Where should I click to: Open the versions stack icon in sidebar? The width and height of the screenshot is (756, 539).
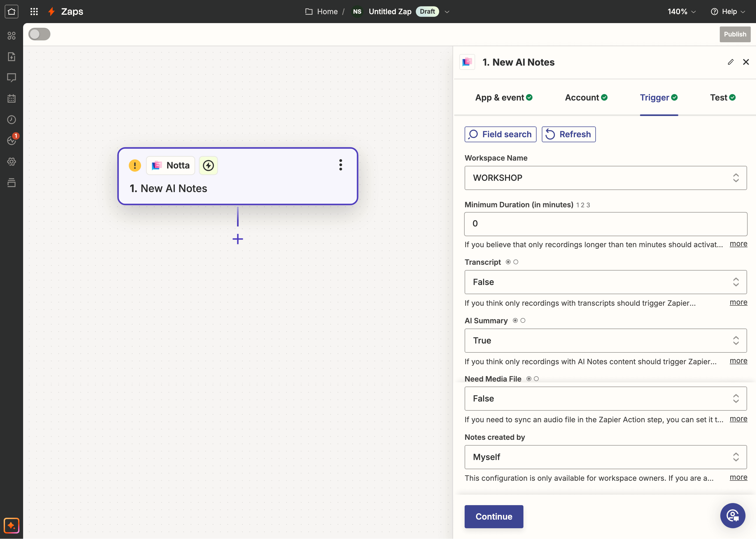12,183
